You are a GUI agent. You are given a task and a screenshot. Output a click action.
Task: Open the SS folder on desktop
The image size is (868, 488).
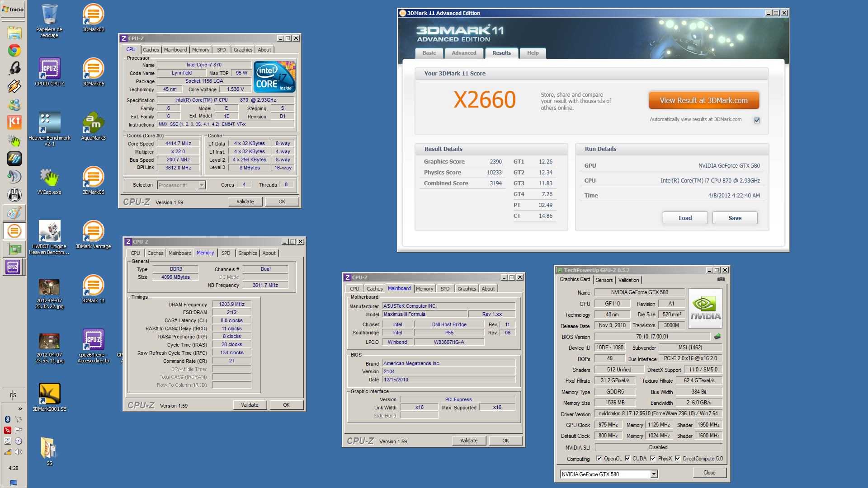49,451
